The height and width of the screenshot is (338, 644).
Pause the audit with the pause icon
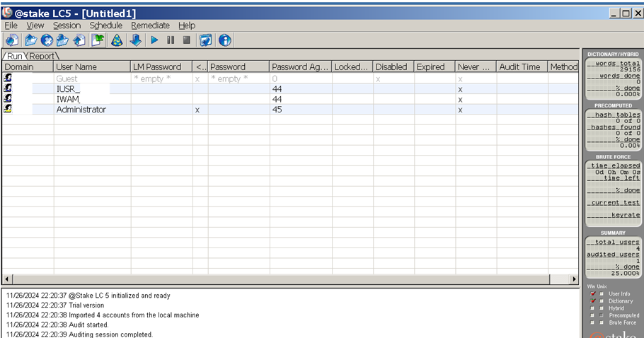tap(171, 40)
